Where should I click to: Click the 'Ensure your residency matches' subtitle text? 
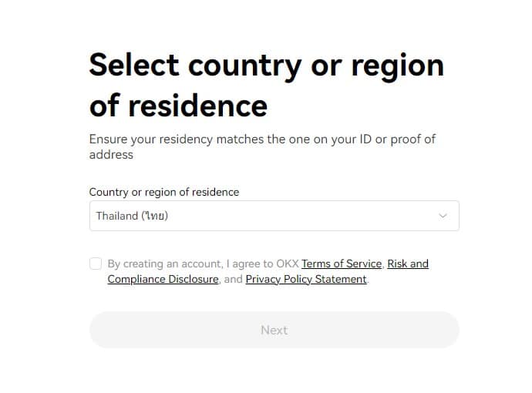(262, 139)
